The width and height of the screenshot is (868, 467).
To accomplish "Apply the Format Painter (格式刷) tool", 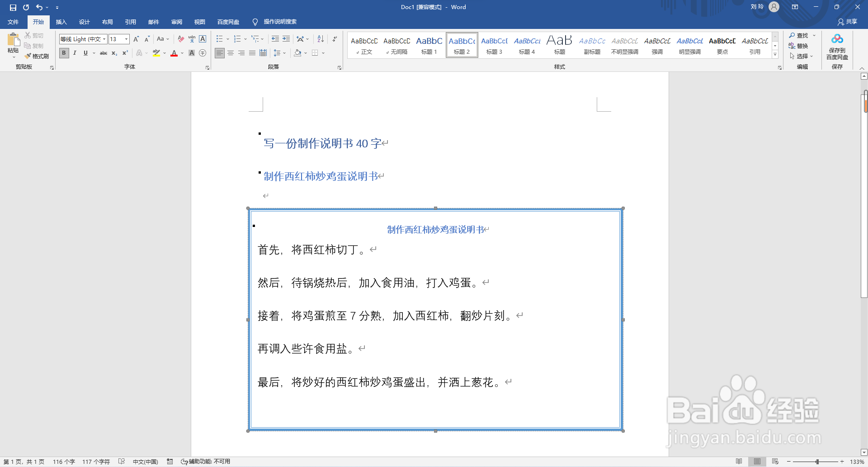I will click(37, 56).
